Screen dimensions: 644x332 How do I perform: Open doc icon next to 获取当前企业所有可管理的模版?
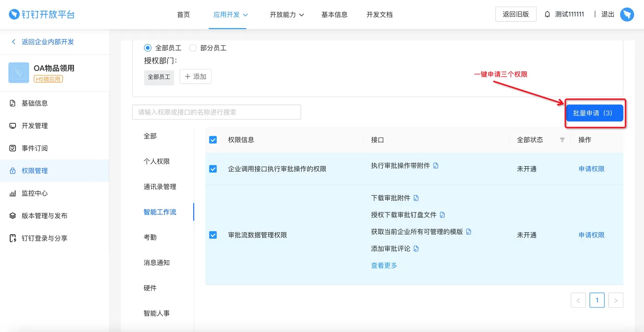click(469, 232)
